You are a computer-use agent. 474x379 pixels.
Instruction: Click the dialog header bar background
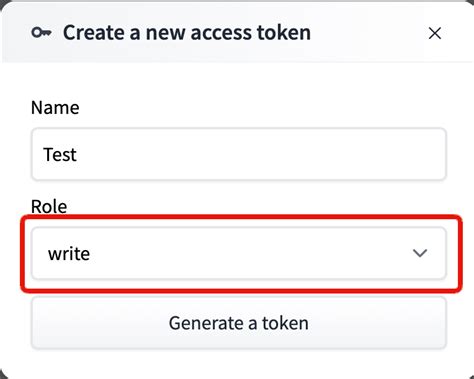coord(367,33)
